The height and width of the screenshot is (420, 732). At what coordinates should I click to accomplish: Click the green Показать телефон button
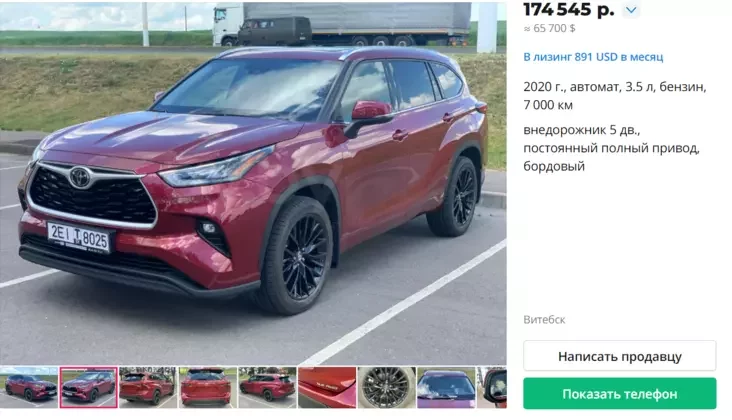point(619,394)
